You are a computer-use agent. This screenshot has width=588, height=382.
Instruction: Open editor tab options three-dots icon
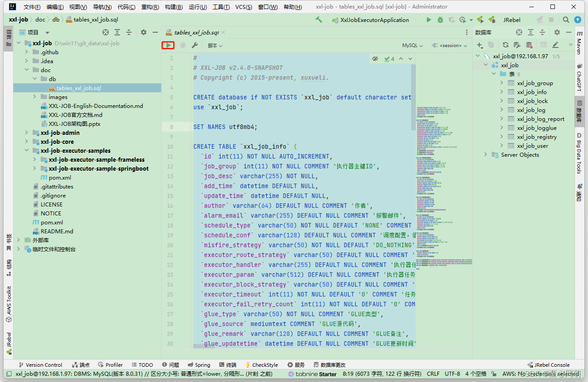click(x=467, y=32)
